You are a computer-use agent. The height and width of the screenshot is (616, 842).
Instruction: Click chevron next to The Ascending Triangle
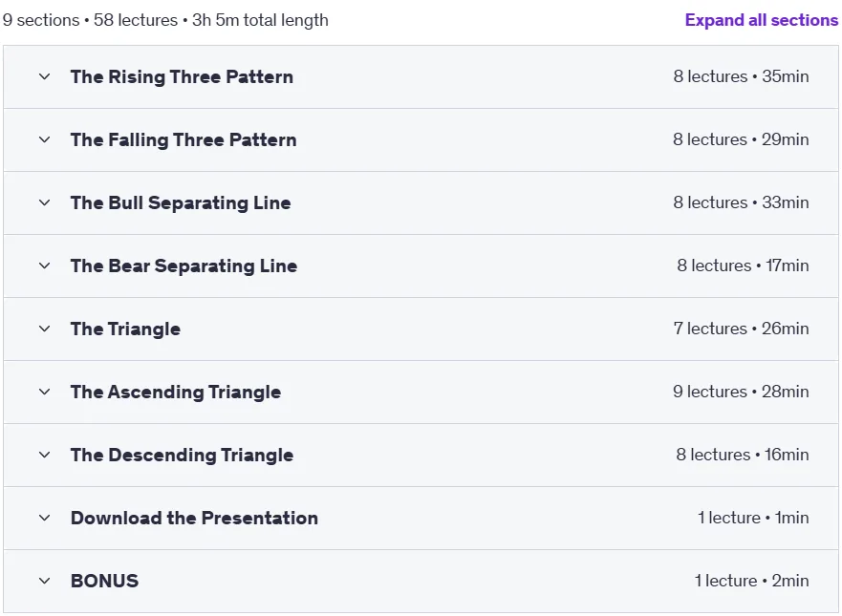click(x=45, y=392)
